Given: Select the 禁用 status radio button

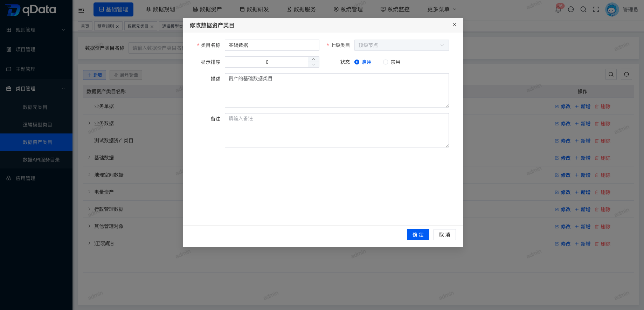Looking at the screenshot, I should tap(386, 62).
